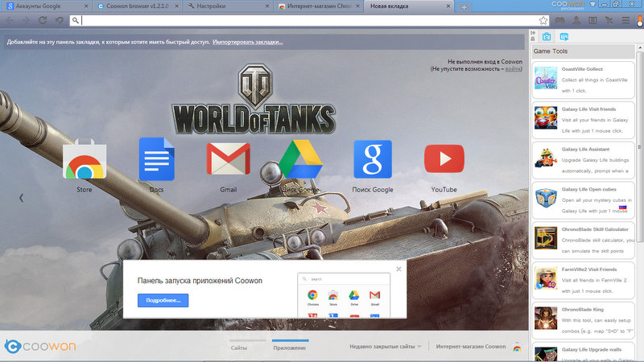Expand Недавно закрытые сайты dropdown
The image size is (644, 362).
click(386, 347)
